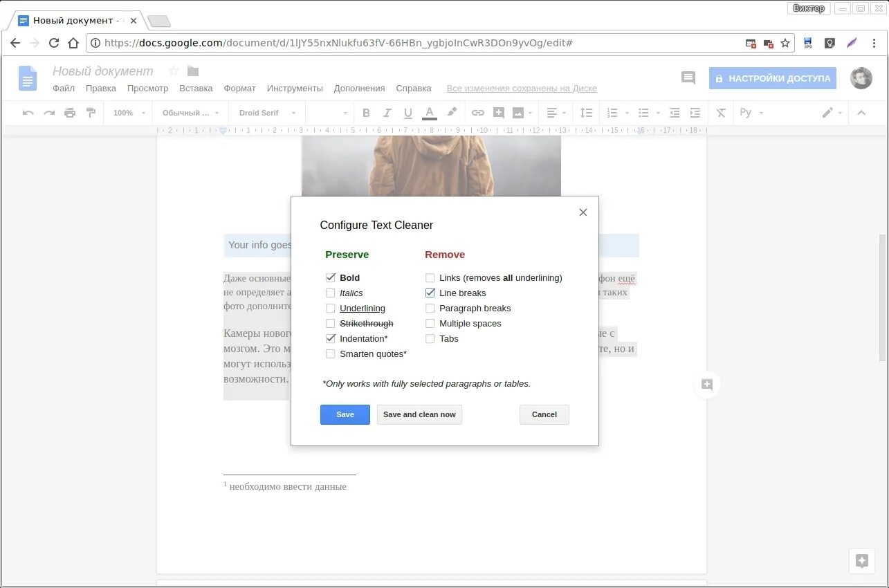Screen dimensions: 889x588
Task: Toggle Underline formatting in toolbar
Action: click(408, 113)
